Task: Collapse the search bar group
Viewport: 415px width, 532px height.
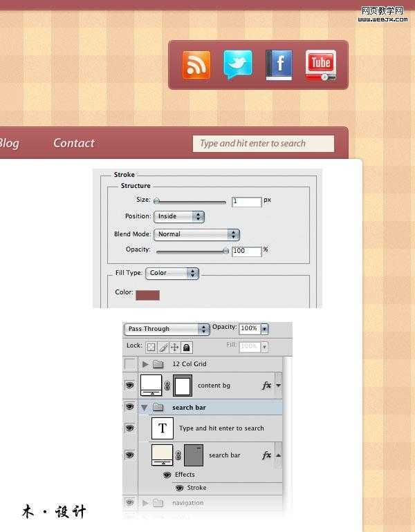Action: tap(145, 408)
